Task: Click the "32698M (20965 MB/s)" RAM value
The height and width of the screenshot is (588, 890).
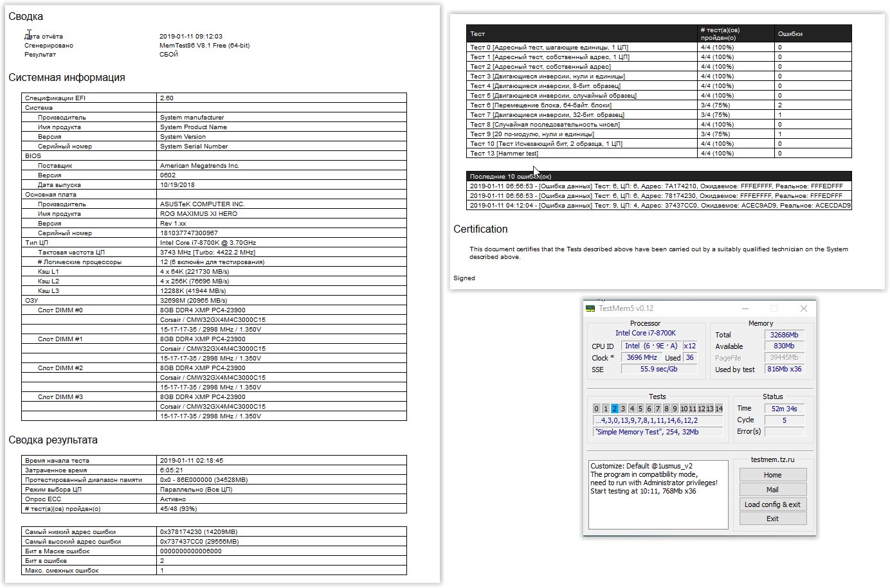Action: 194,301
